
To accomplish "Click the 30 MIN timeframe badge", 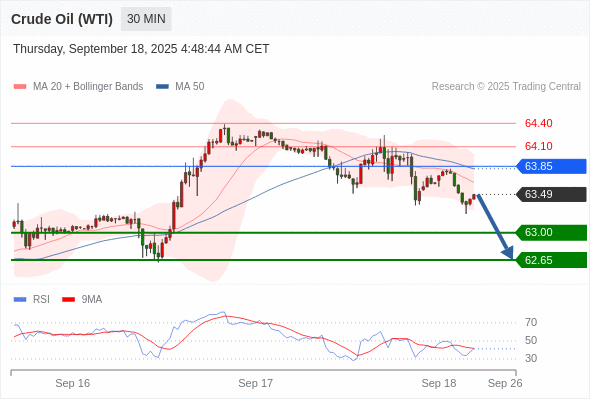I will pos(146,19).
